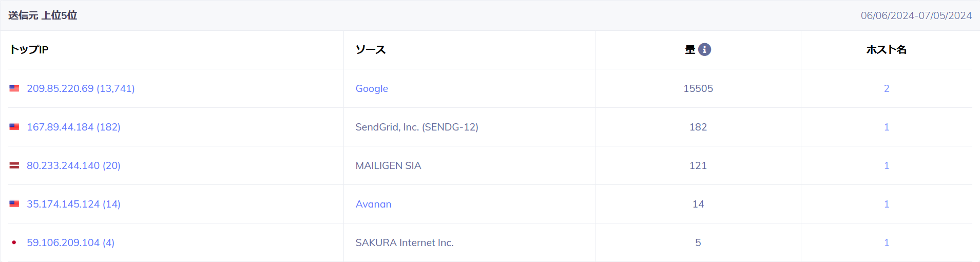Open IP address 35.174.145.124 (14)
The height and width of the screenshot is (262, 980).
point(73,204)
